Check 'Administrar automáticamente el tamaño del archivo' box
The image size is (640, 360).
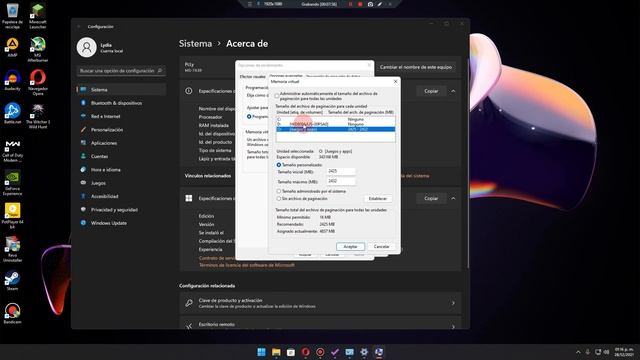(277, 96)
